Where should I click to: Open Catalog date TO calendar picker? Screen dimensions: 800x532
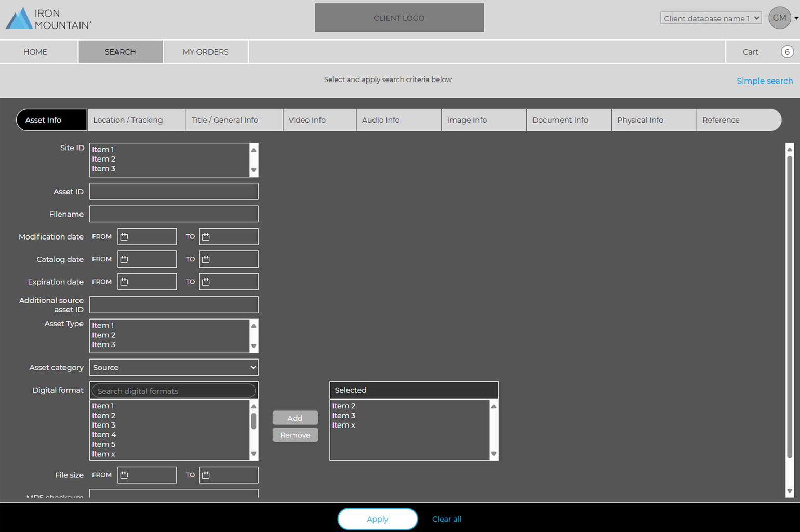coord(206,259)
